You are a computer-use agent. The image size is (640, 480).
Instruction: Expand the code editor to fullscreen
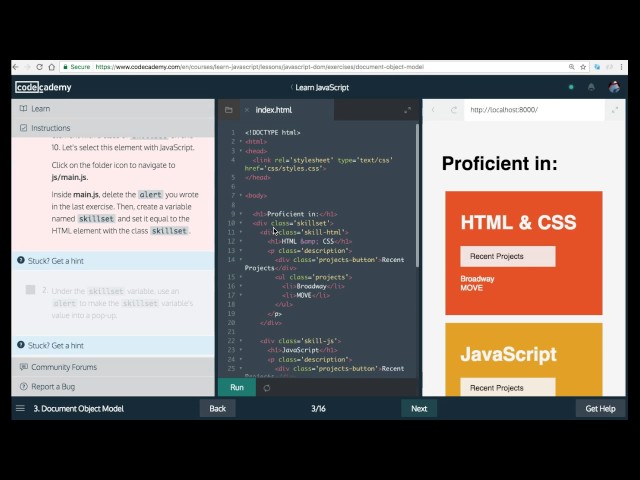tap(407, 110)
